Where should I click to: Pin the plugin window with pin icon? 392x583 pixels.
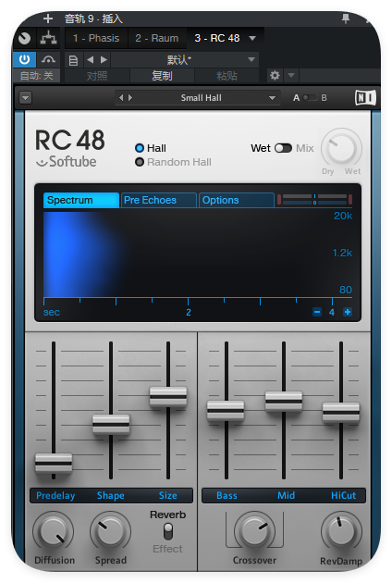tap(346, 19)
